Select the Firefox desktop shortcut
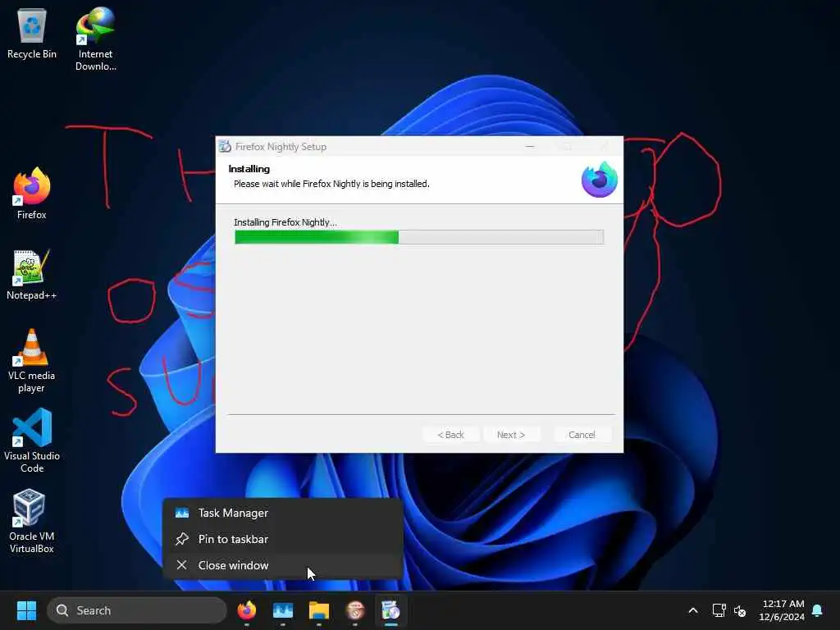Screen dimensions: 840x630 coord(32,193)
